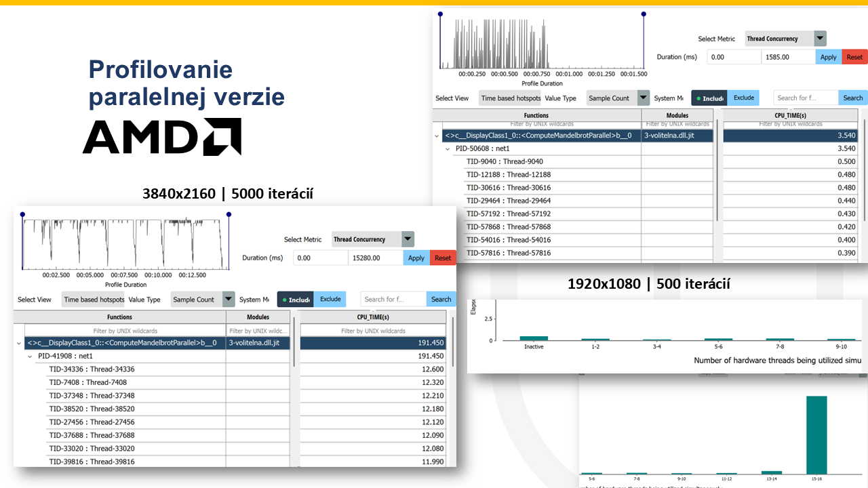Click the Search button in the 3840x2160 window
The width and height of the screenshot is (868, 488).
pos(441,299)
